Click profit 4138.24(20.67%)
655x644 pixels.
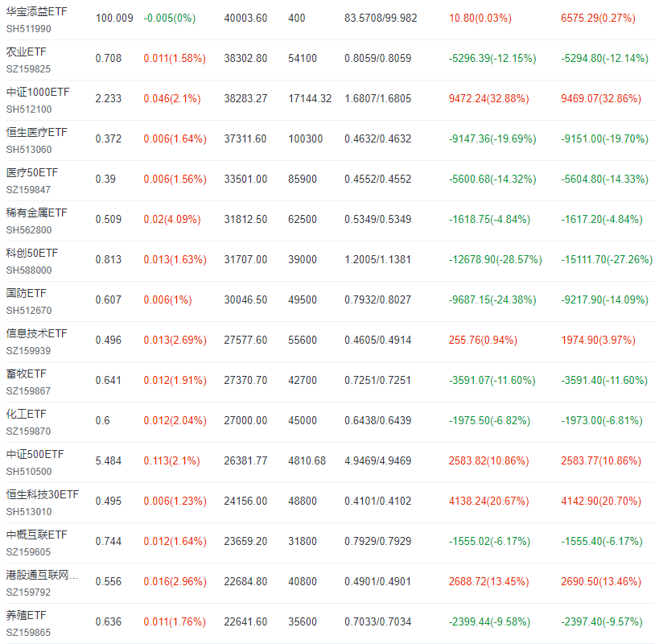[x=488, y=501]
